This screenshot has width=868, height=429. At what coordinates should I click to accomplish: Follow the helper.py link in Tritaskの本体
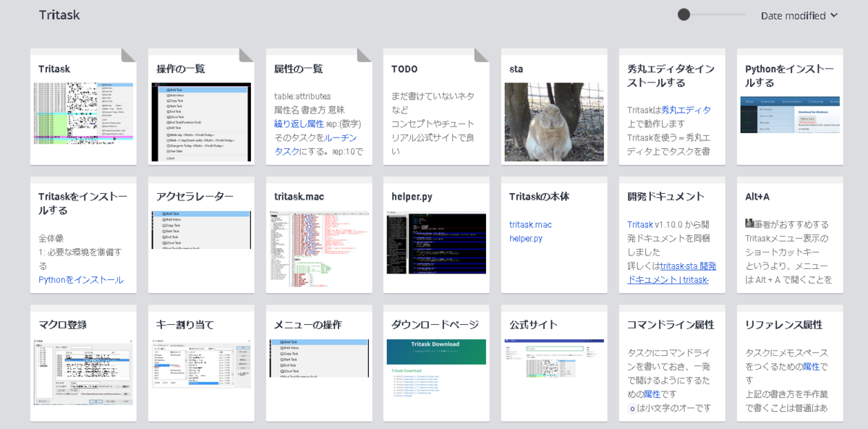[526, 239]
